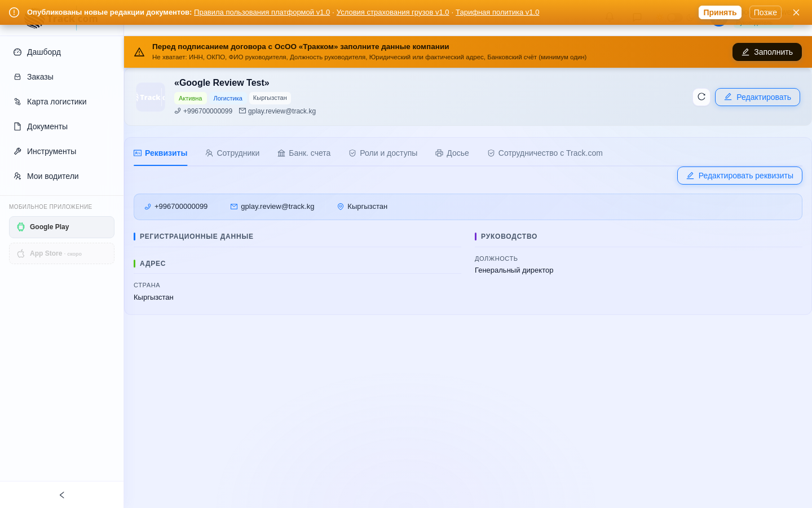This screenshot has height=508, width=812.
Task: Open Тарифная политика v1.0 link
Action: tap(497, 12)
